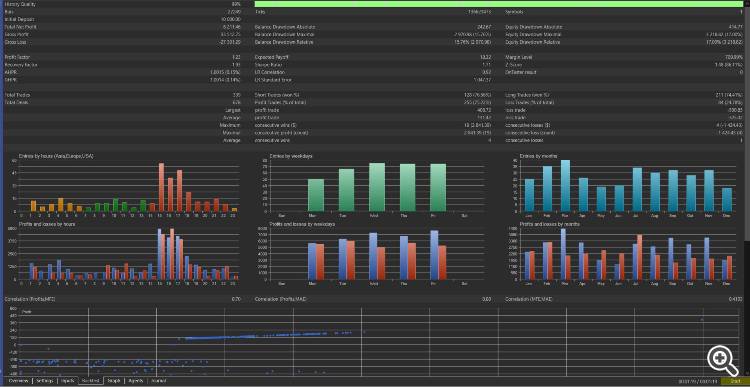
Task: Switch to the Overview tab
Action: pyautogui.click(x=19, y=381)
